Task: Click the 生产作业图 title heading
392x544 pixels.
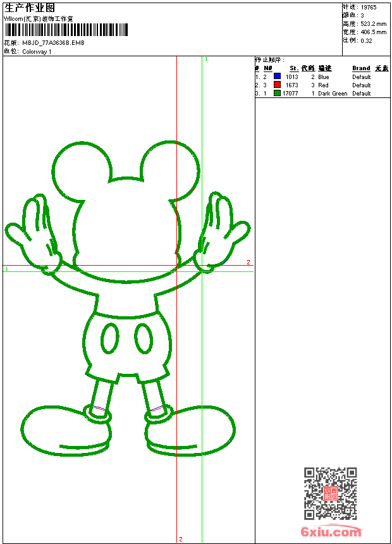Action: click(x=30, y=8)
